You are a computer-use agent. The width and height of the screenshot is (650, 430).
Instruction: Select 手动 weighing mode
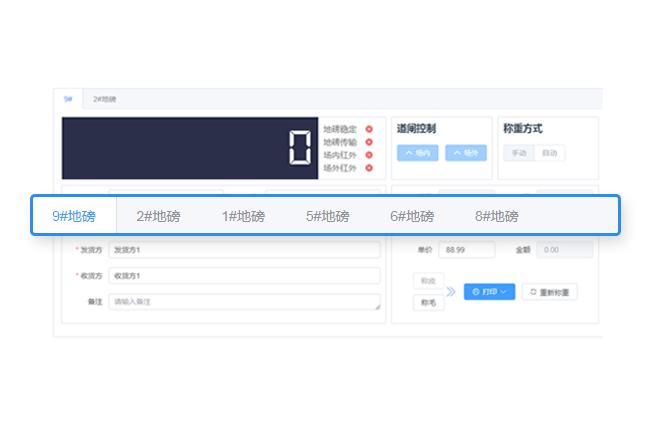tap(518, 153)
